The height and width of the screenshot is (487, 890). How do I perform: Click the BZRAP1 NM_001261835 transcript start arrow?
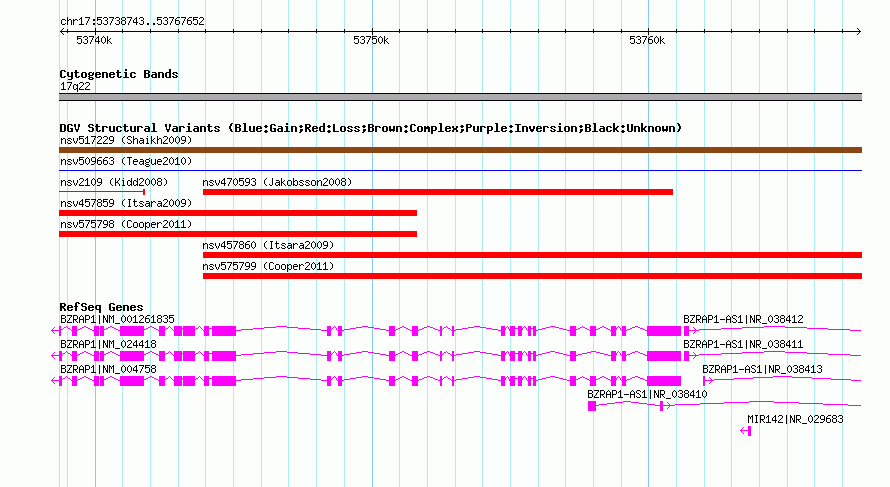pos(55,330)
